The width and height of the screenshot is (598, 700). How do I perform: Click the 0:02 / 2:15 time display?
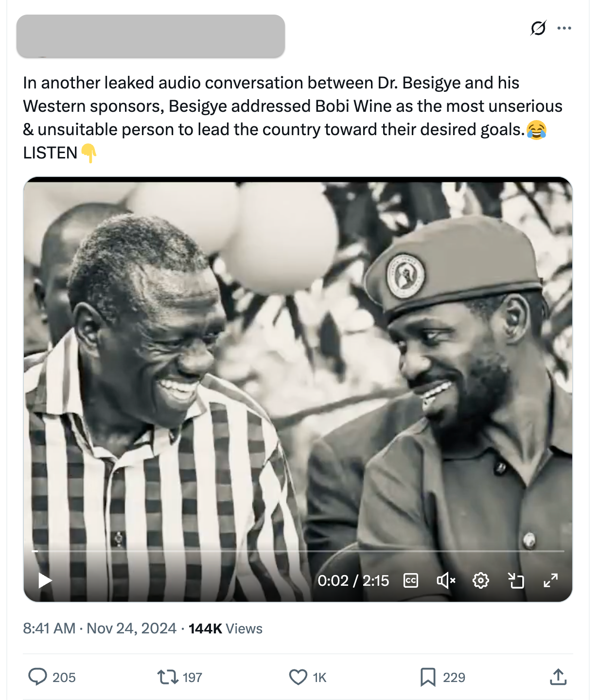coord(353,580)
